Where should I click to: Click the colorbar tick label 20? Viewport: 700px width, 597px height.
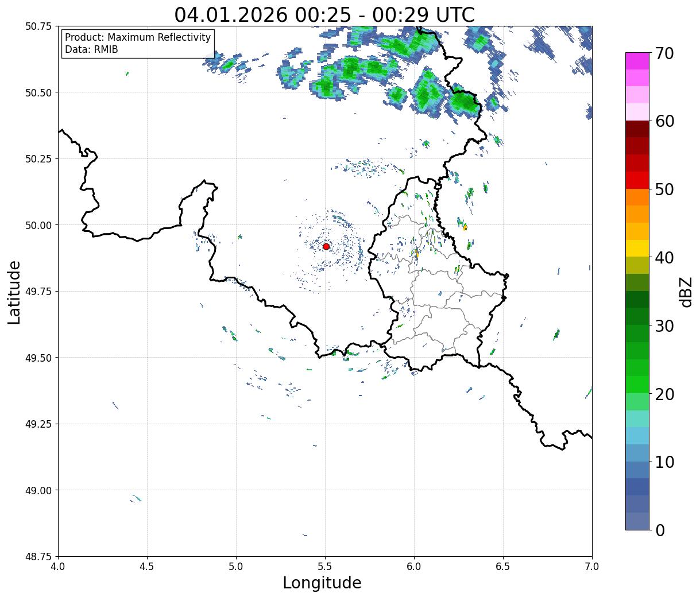(664, 394)
